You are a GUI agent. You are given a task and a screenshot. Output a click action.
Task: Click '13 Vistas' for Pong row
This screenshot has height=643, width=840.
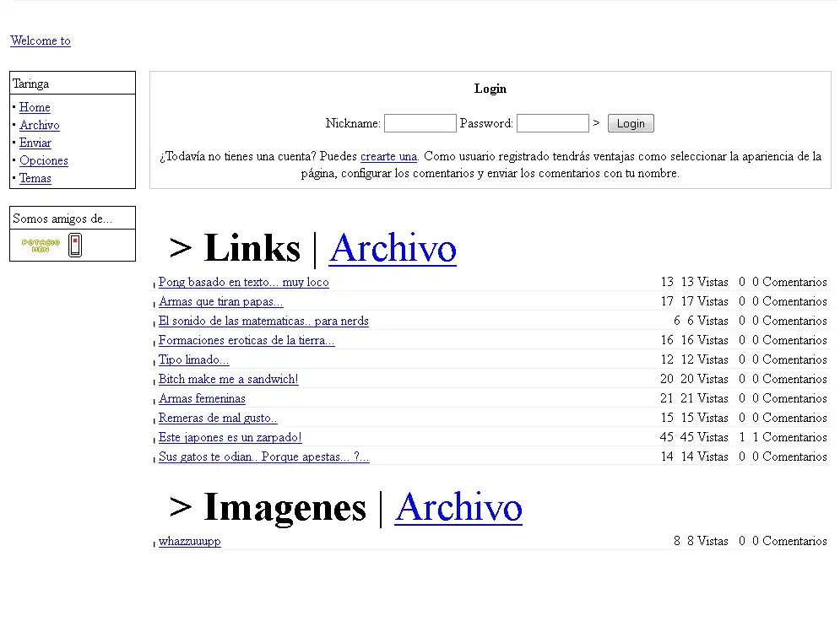(x=704, y=282)
